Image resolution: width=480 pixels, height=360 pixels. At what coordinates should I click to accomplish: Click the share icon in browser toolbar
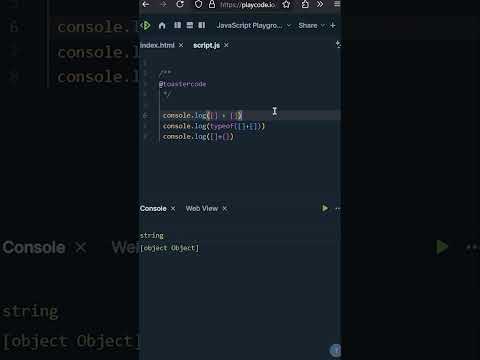click(305, 4)
